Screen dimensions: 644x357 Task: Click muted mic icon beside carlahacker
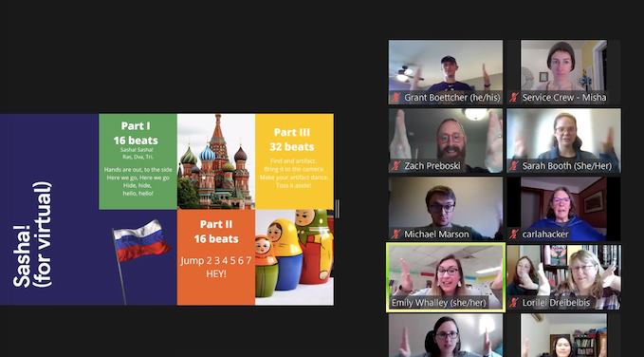tap(513, 234)
